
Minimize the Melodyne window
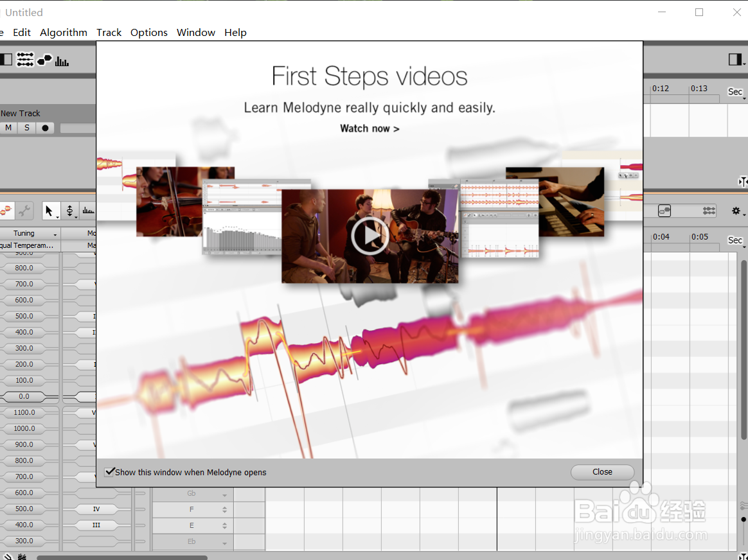pyautogui.click(x=662, y=12)
